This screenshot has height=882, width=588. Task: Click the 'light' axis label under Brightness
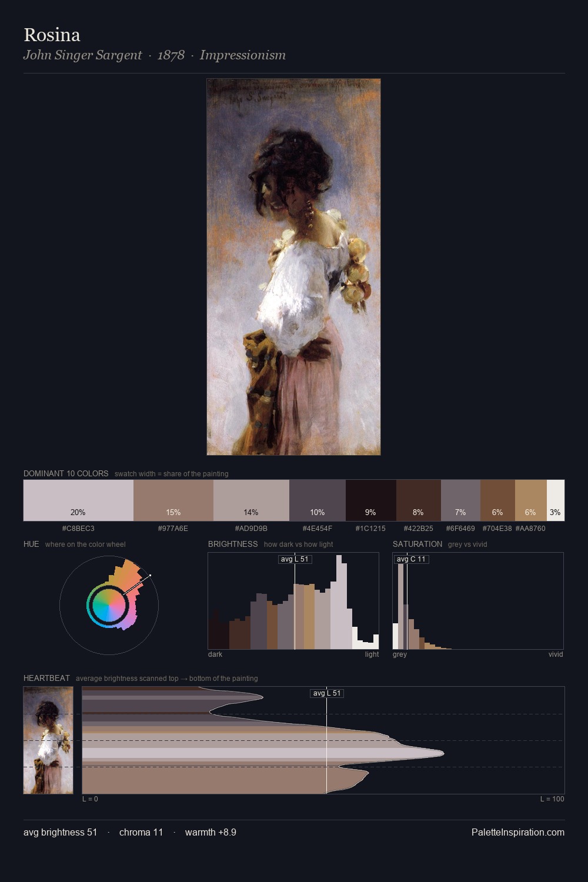coord(372,654)
